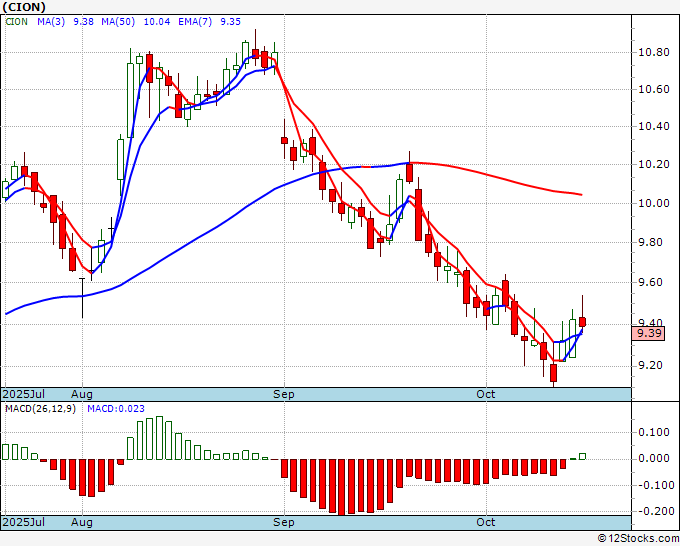The height and width of the screenshot is (546, 680).
Task: Click 2025Jul on the MACD time axis
Action: click(x=23, y=522)
